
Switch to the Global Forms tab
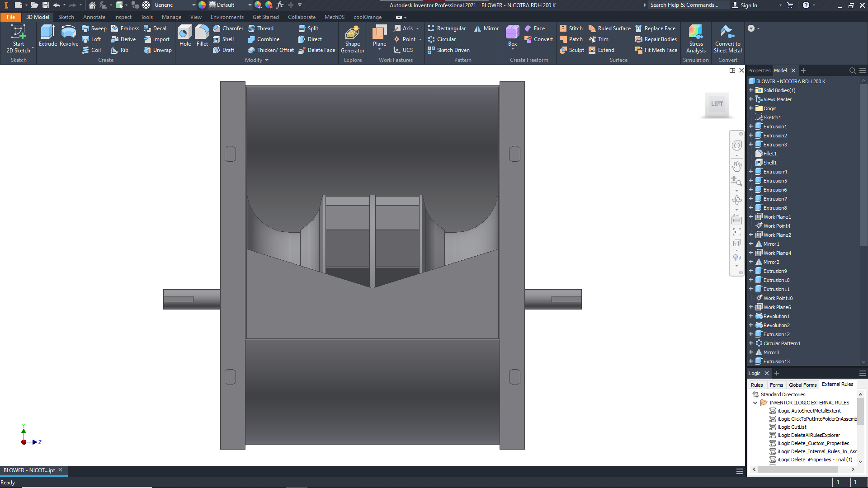(x=802, y=385)
